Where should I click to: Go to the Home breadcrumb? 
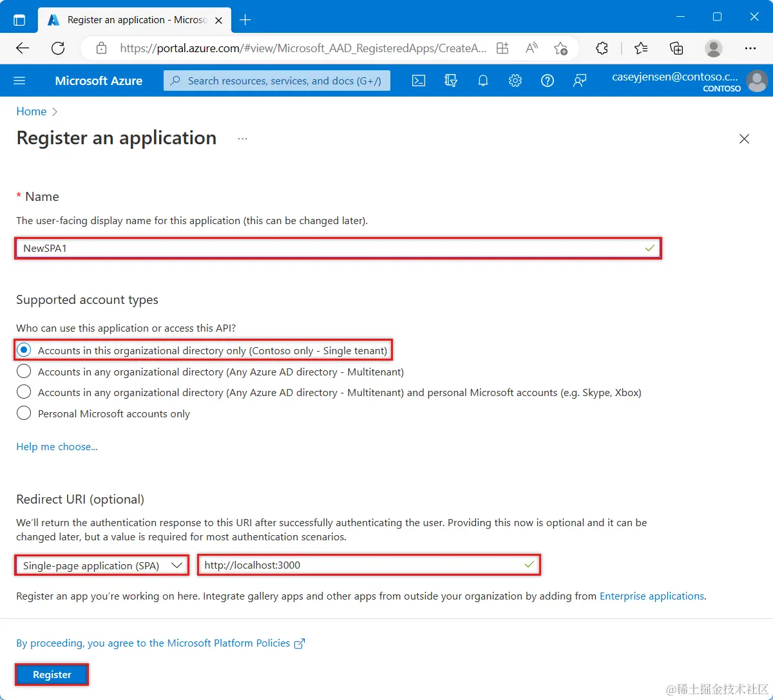point(31,111)
